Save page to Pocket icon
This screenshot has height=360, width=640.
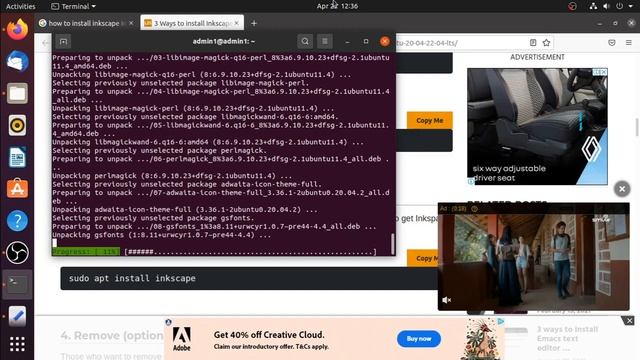click(x=611, y=42)
